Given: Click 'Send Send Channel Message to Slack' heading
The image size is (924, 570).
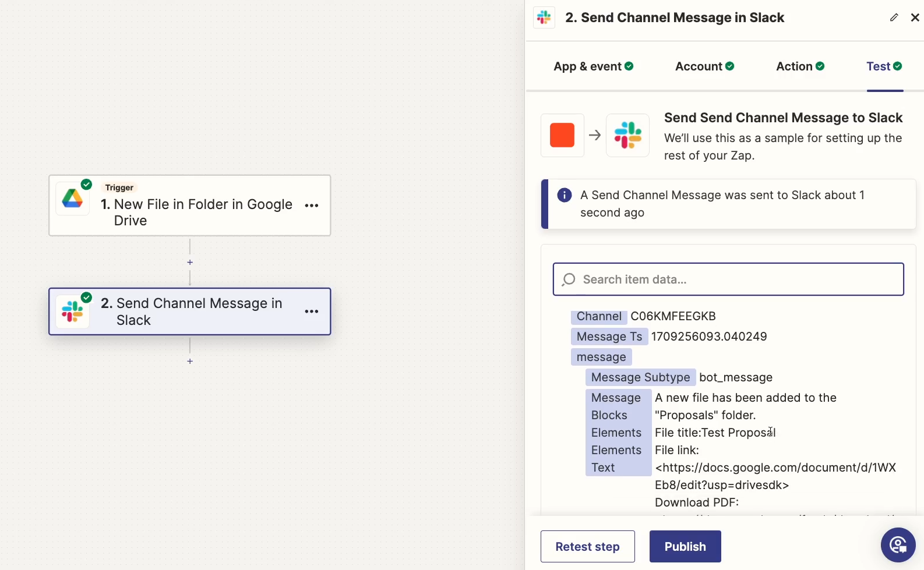Looking at the screenshot, I should coord(783,118).
